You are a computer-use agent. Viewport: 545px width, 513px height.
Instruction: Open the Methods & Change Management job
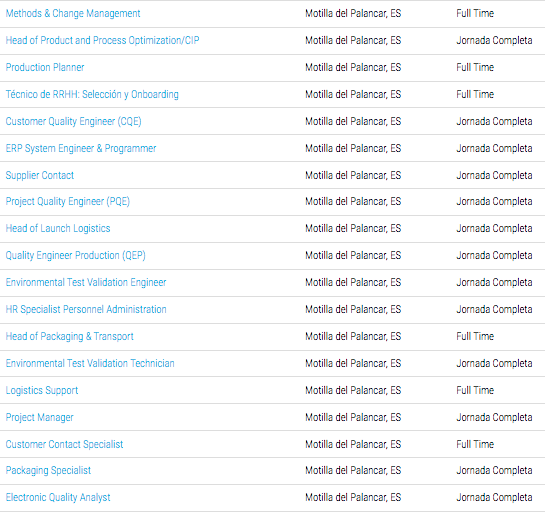[x=73, y=14]
